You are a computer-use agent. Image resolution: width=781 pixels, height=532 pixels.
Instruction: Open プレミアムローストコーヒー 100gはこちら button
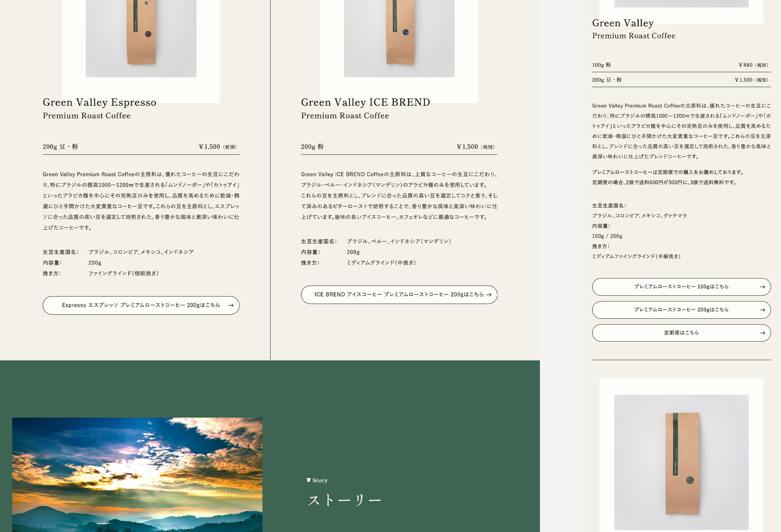point(681,287)
